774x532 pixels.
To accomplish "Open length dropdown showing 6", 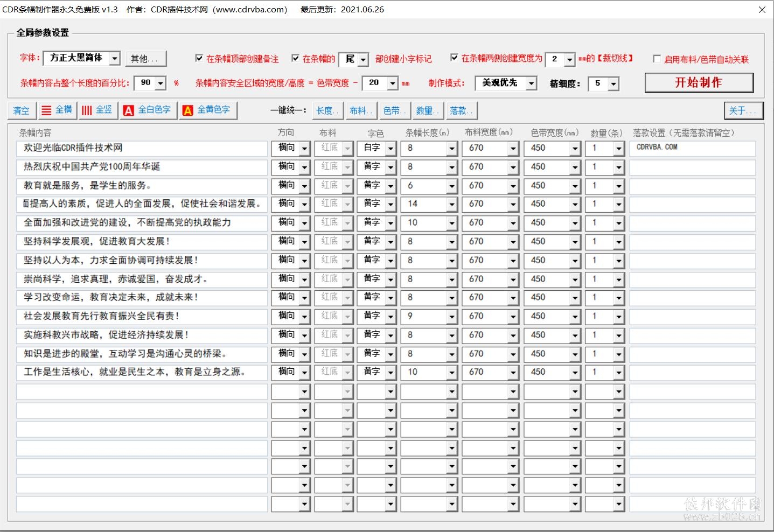I will point(451,186).
